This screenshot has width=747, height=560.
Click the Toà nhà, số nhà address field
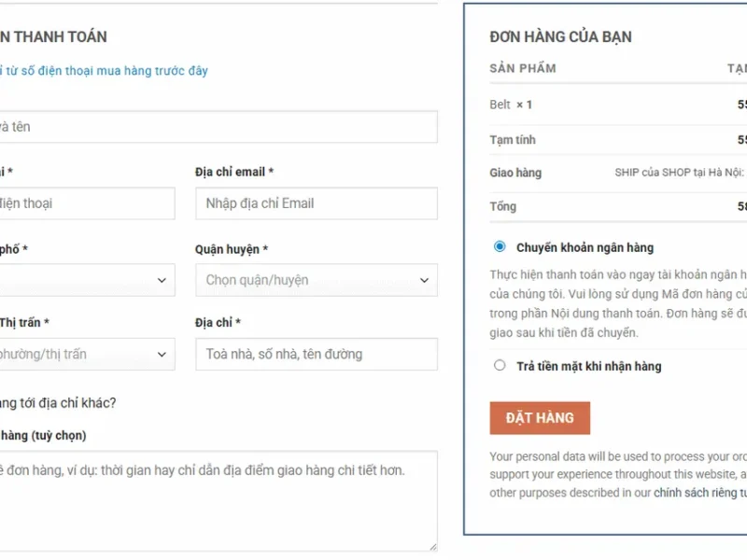pos(316,354)
